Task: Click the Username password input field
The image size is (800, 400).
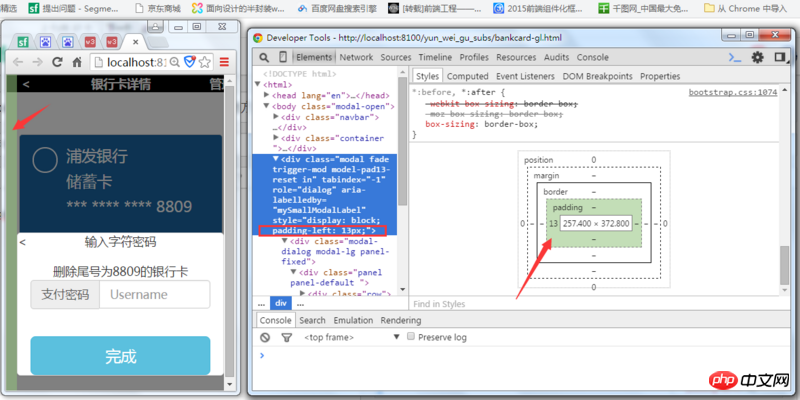Action: (154, 295)
